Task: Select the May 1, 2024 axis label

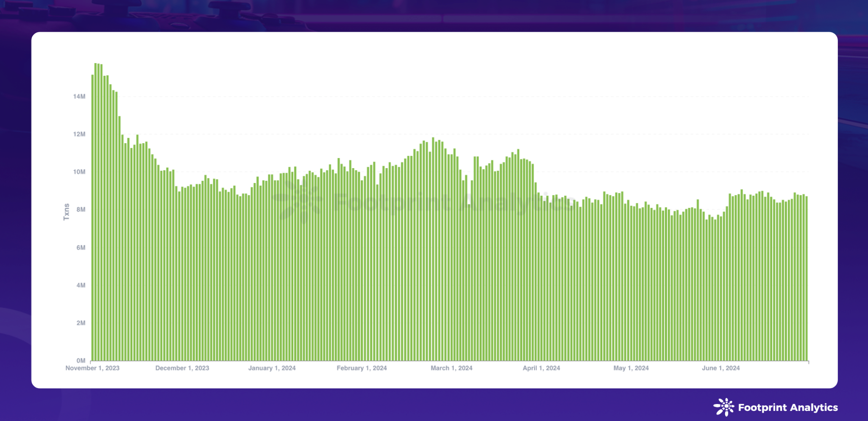Action: pyautogui.click(x=631, y=368)
